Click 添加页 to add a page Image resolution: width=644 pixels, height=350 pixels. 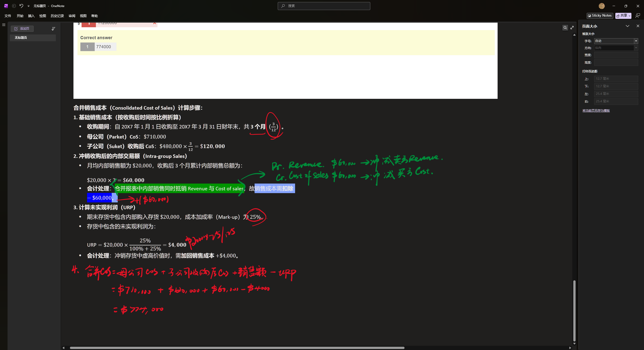22,29
